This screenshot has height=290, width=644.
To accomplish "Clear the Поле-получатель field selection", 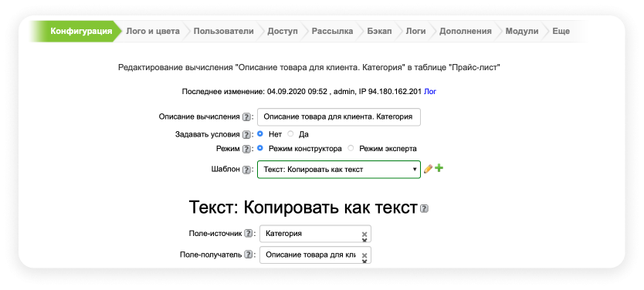I will [x=364, y=255].
